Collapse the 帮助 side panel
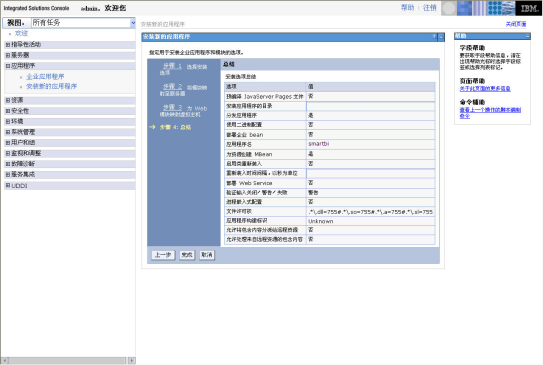The image size is (543, 365). 527,36
